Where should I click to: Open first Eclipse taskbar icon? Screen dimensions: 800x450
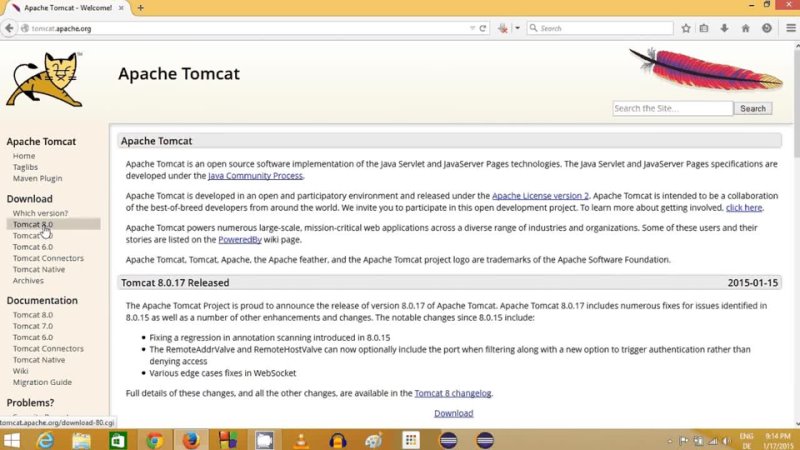pyautogui.click(x=448, y=440)
